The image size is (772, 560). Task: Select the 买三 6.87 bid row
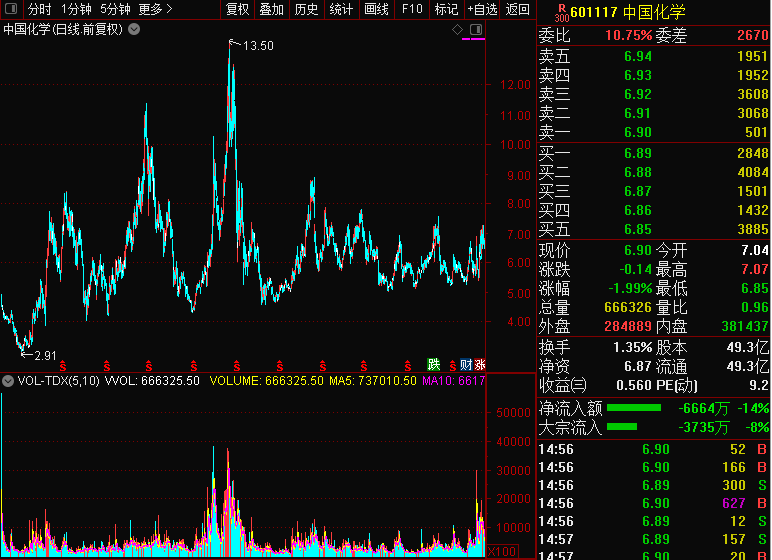[654, 191]
